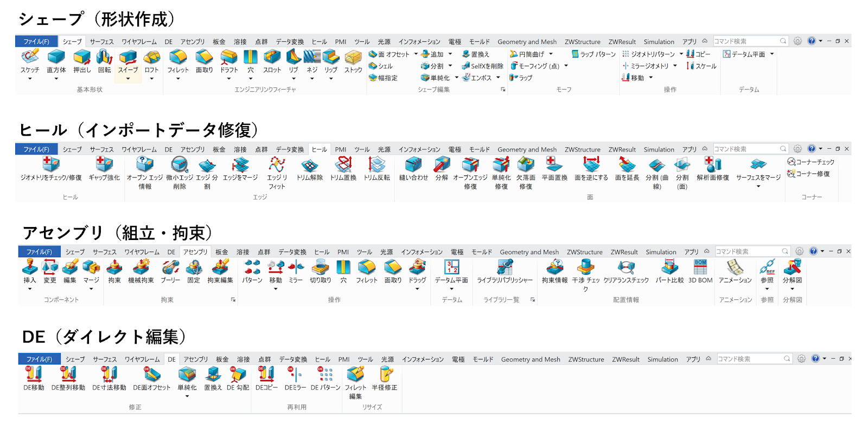Click the コーナーチェック button
Viewport: 868px width, 429px height.
(811, 162)
